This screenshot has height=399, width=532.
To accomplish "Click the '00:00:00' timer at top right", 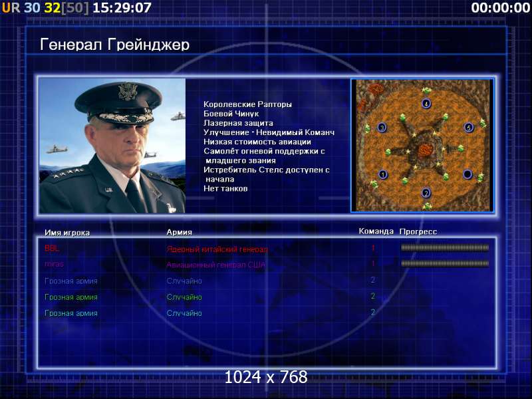I will click(x=501, y=8).
